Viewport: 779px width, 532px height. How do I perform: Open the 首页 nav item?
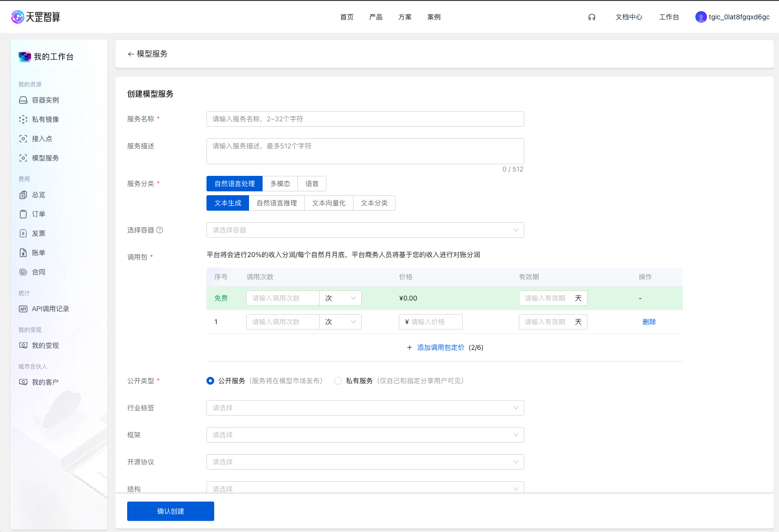point(347,17)
